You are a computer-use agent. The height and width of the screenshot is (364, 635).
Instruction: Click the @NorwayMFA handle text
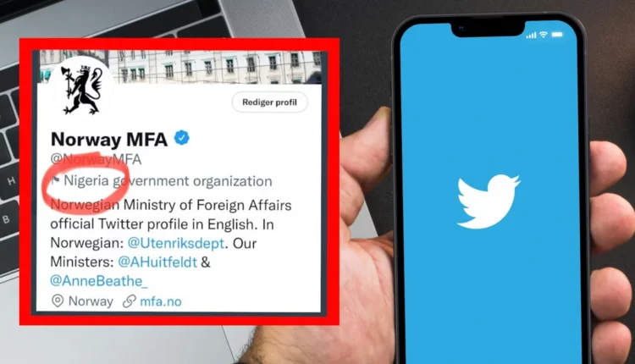click(96, 159)
